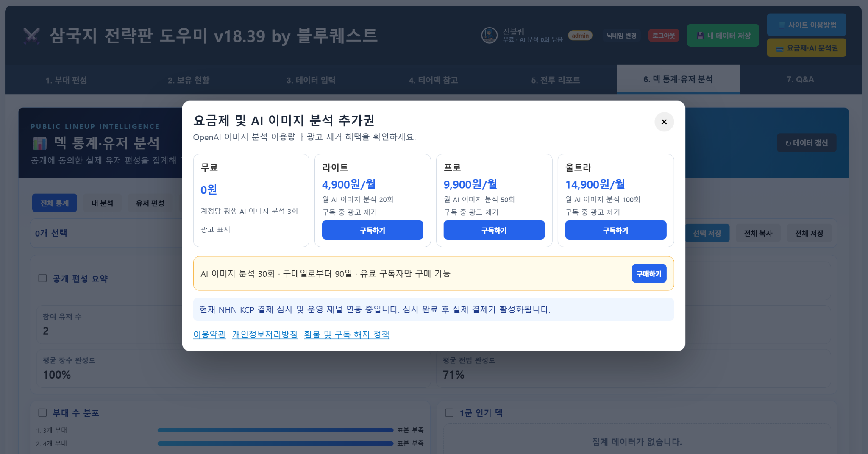This screenshot has width=868, height=454.
Task: Click the 3개 부대 distribution bar
Action: (275, 430)
